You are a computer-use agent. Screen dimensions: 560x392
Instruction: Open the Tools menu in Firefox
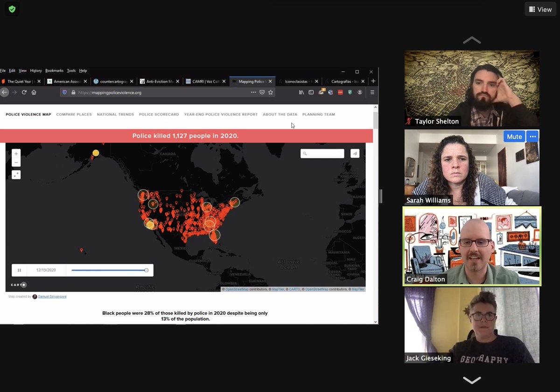point(71,71)
